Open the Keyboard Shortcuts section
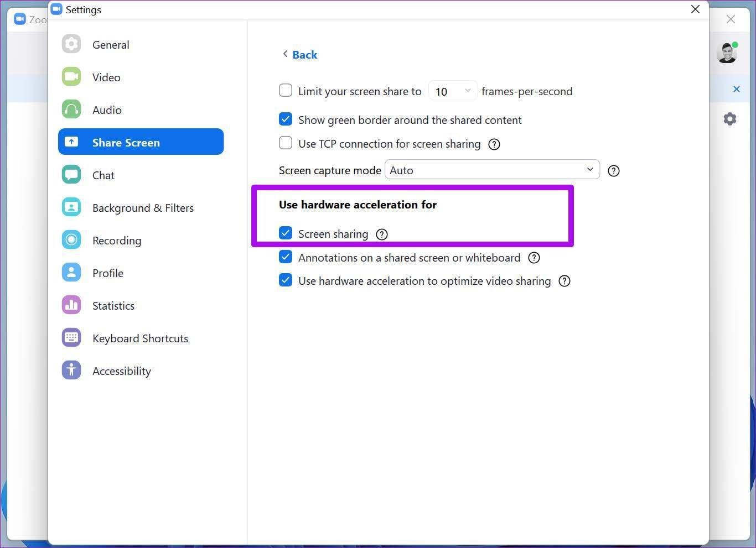 click(140, 338)
